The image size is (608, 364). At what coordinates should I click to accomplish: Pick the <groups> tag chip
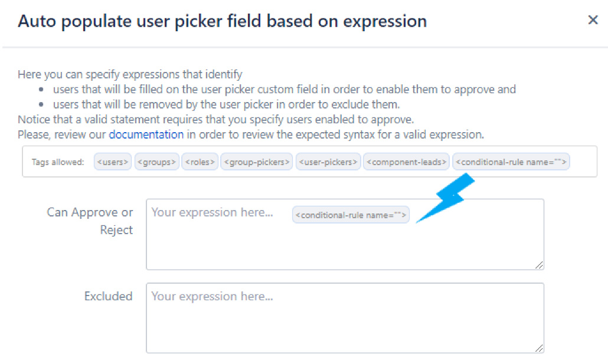(x=157, y=162)
